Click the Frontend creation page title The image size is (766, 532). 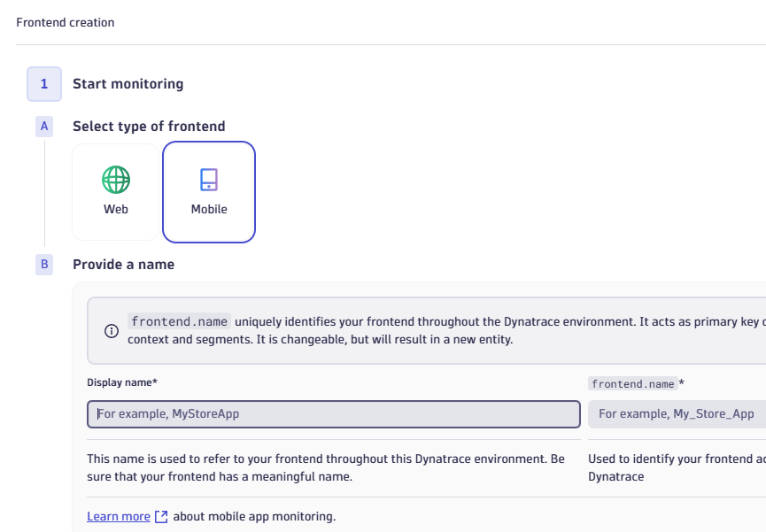(x=66, y=22)
